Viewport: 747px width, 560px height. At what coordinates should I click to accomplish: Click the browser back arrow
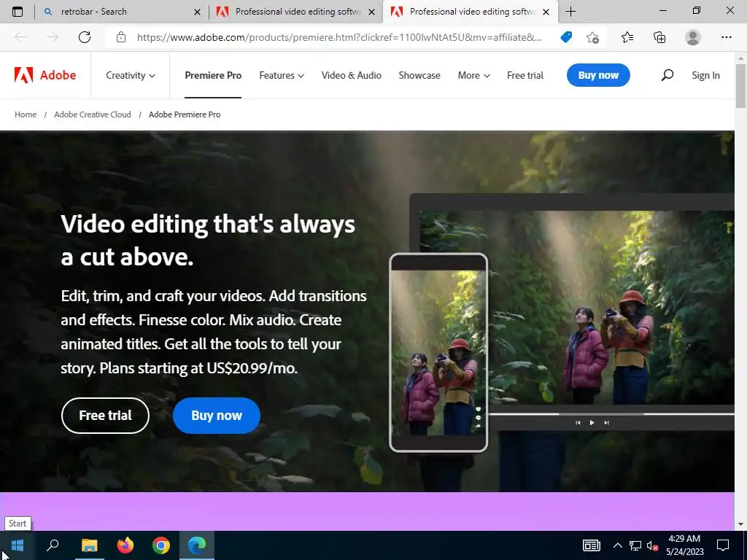[x=20, y=37]
